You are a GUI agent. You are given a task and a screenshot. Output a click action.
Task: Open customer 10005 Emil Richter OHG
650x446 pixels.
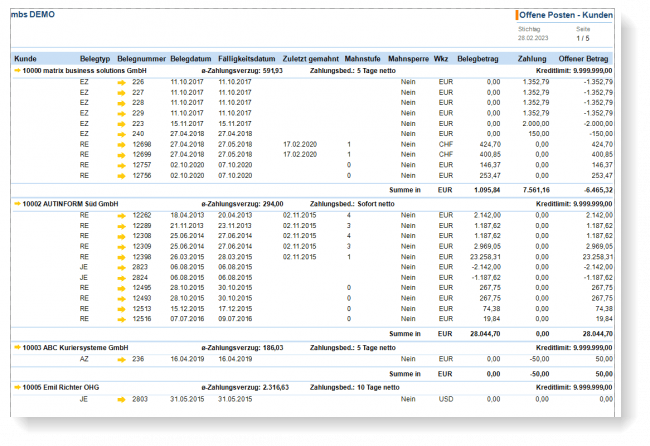62,386
